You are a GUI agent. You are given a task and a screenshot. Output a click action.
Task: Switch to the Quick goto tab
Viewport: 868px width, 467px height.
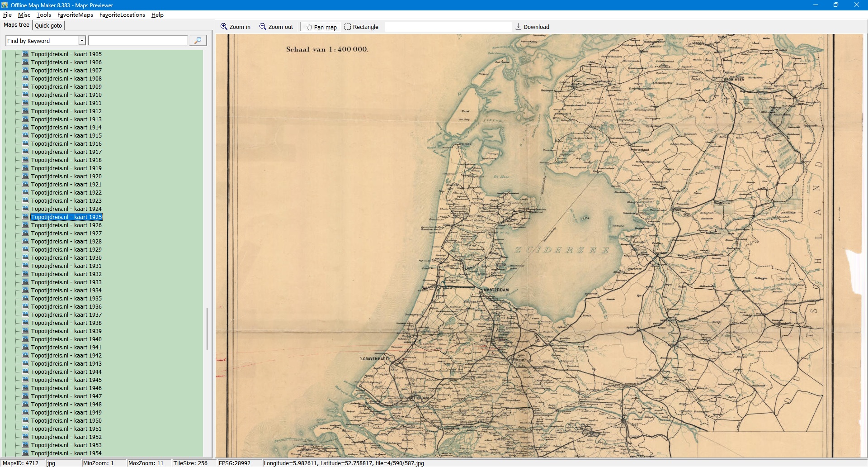48,25
